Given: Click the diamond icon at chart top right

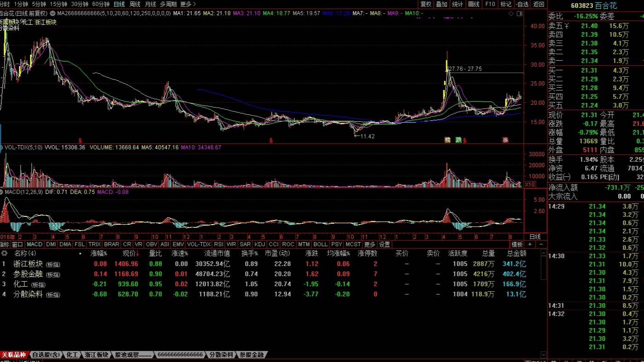Looking at the screenshot, I should pos(512,13).
